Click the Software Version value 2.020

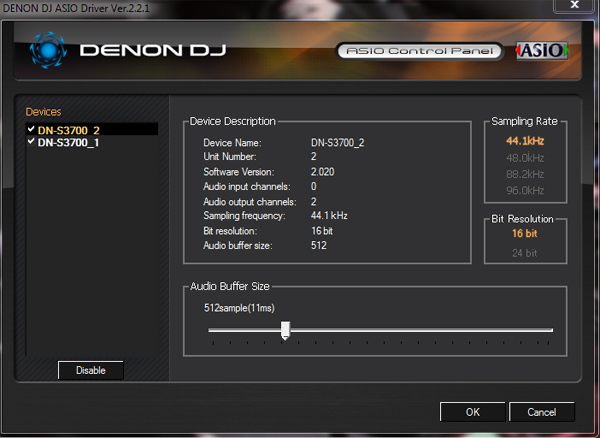323,172
